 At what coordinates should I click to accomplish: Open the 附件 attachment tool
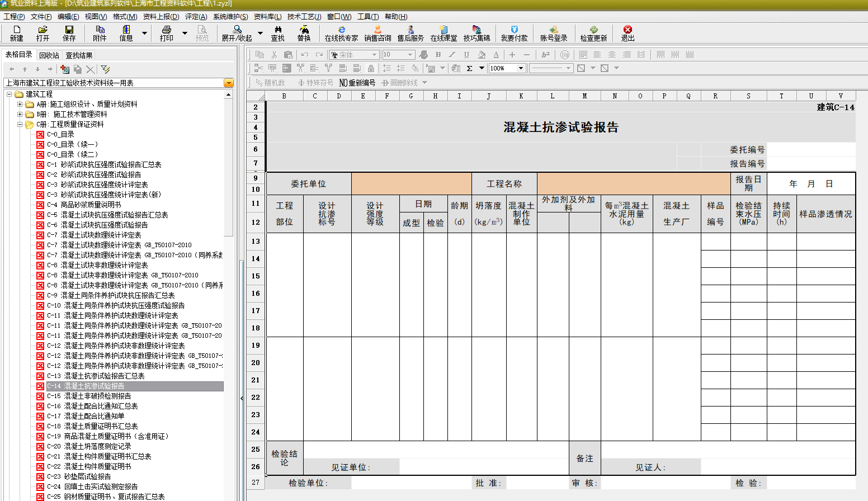point(100,34)
